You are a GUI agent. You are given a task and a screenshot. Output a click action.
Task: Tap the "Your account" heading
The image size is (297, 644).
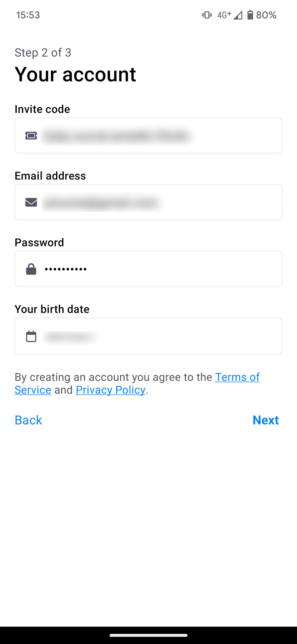[x=75, y=74]
